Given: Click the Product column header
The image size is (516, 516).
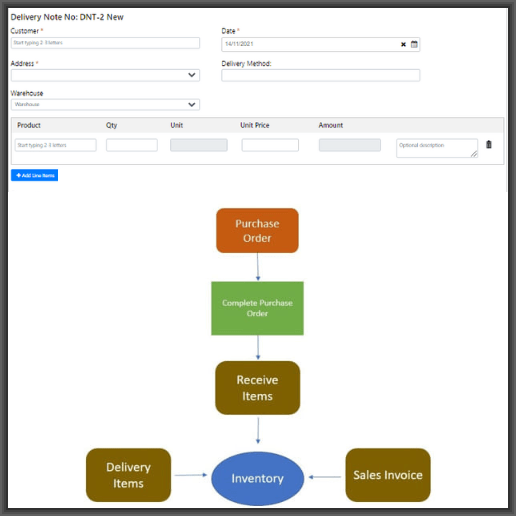Looking at the screenshot, I should 29,125.
